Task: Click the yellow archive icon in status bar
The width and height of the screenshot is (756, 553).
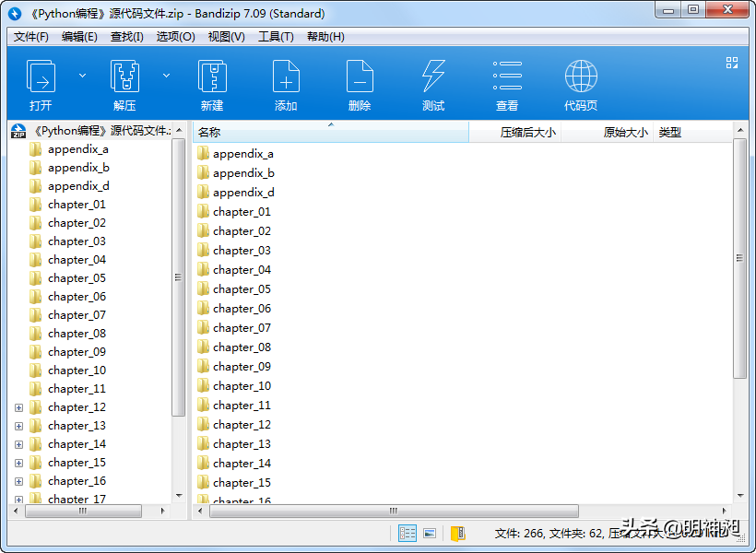Action: tap(457, 534)
